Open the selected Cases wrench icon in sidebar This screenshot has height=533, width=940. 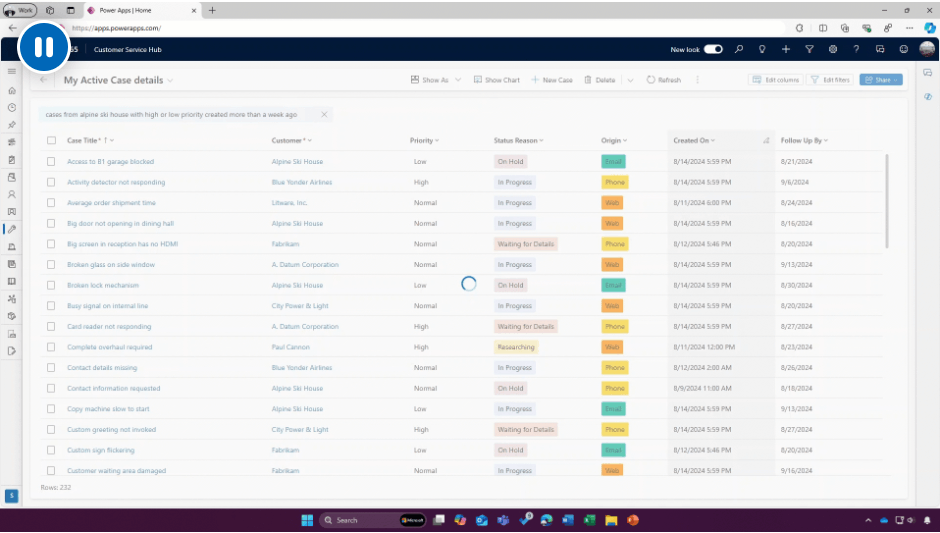[11, 229]
